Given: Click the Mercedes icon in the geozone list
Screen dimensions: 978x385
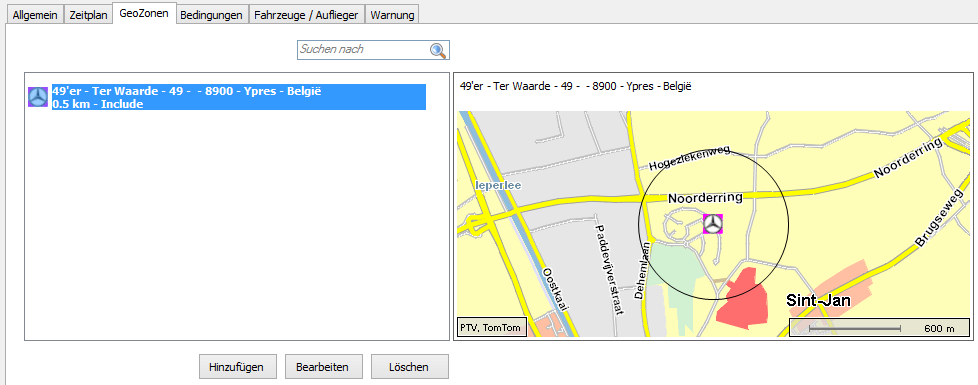Looking at the screenshot, I should (x=38, y=97).
